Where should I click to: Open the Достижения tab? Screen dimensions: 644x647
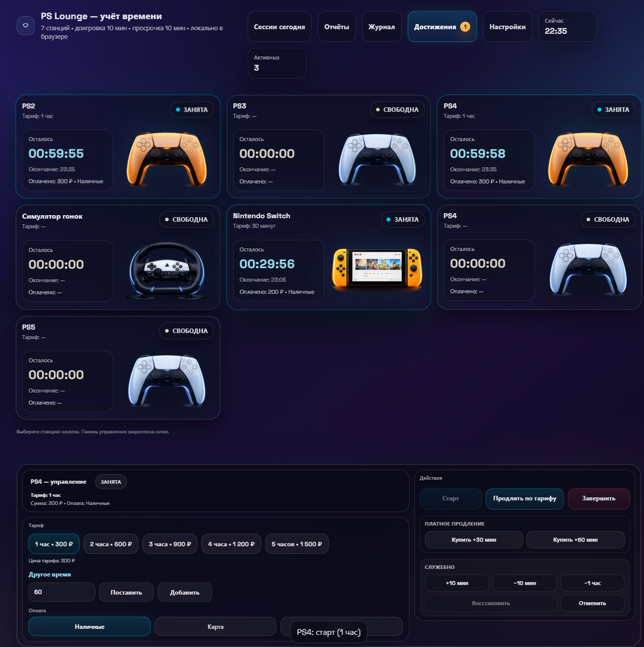tap(442, 27)
